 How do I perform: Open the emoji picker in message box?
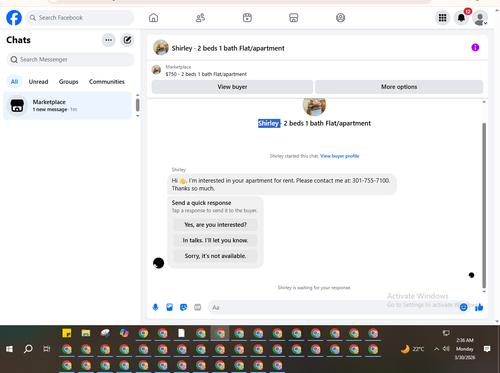[x=463, y=307]
